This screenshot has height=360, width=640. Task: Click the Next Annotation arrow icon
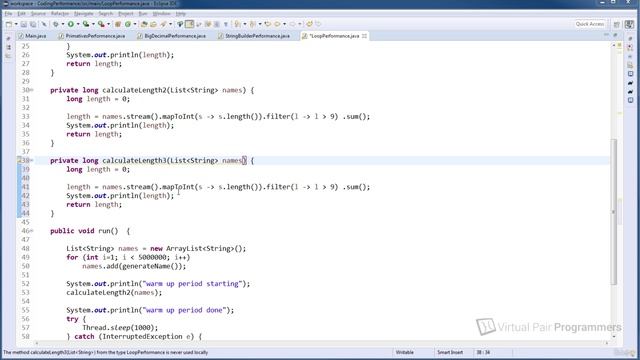pos(238,24)
